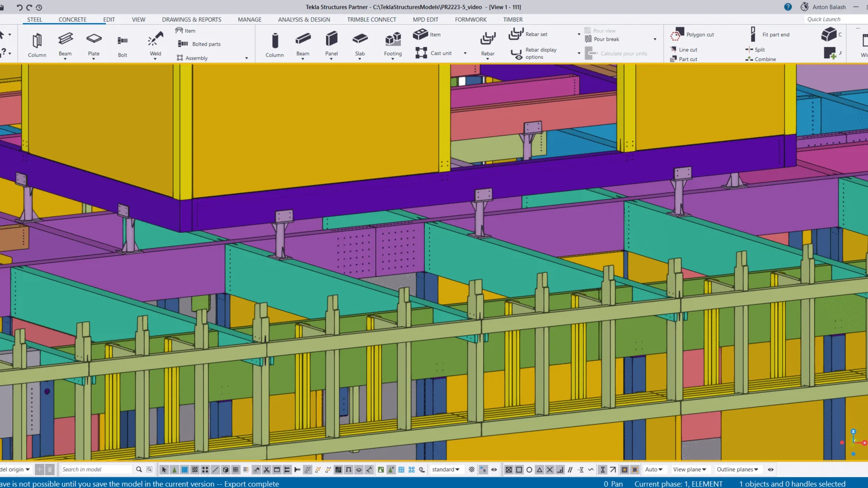Click the Search in model field
The image size is (868, 488).
pyautogui.click(x=96, y=470)
